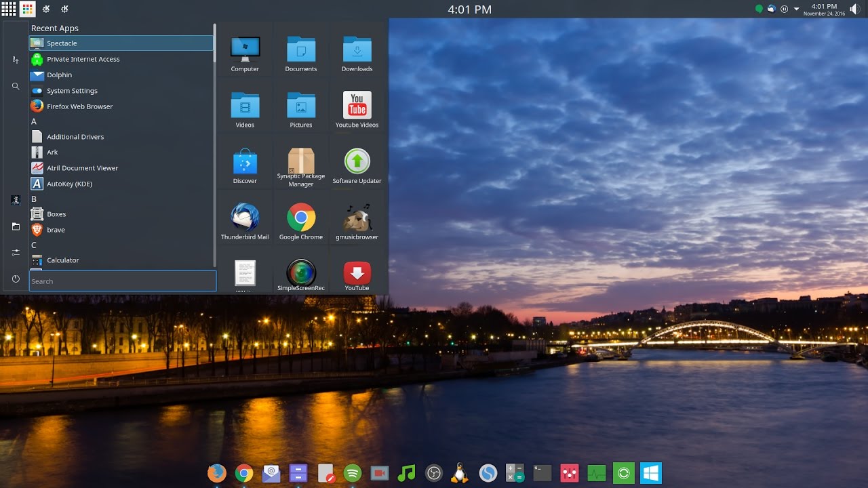Viewport: 868px width, 488px height.
Task: Click the Firefox icon in the dock
Action: (x=216, y=472)
